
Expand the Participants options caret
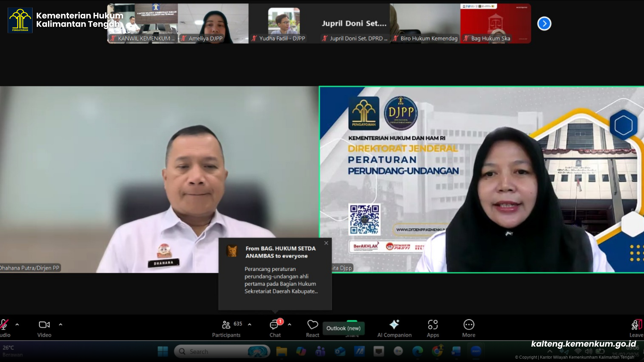tap(250, 324)
